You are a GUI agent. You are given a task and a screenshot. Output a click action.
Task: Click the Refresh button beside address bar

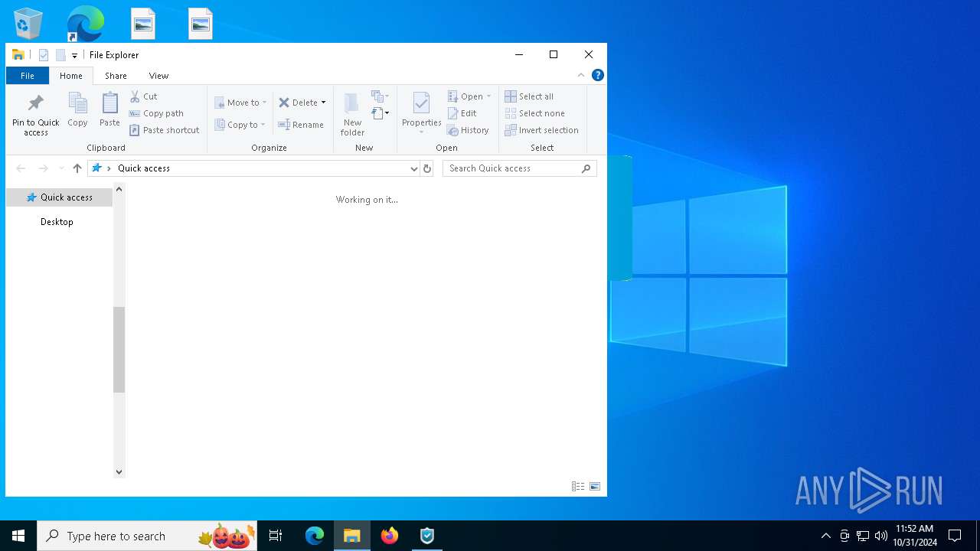[x=427, y=168]
